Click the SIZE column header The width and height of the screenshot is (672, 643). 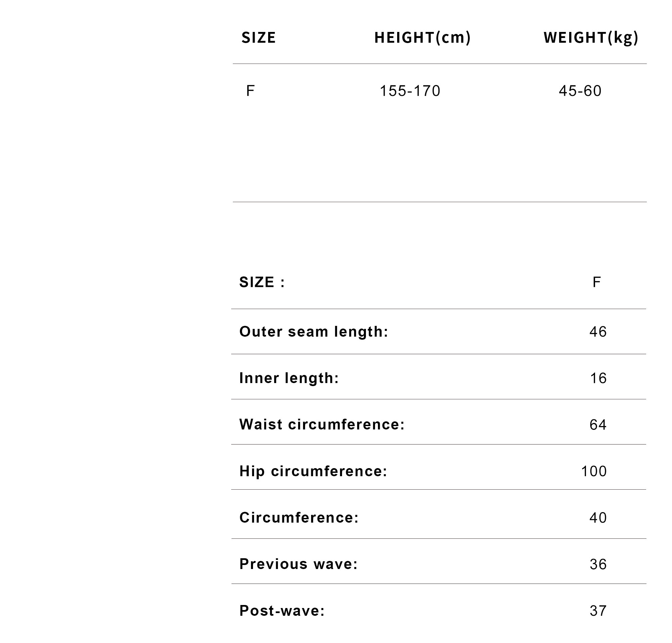(258, 38)
